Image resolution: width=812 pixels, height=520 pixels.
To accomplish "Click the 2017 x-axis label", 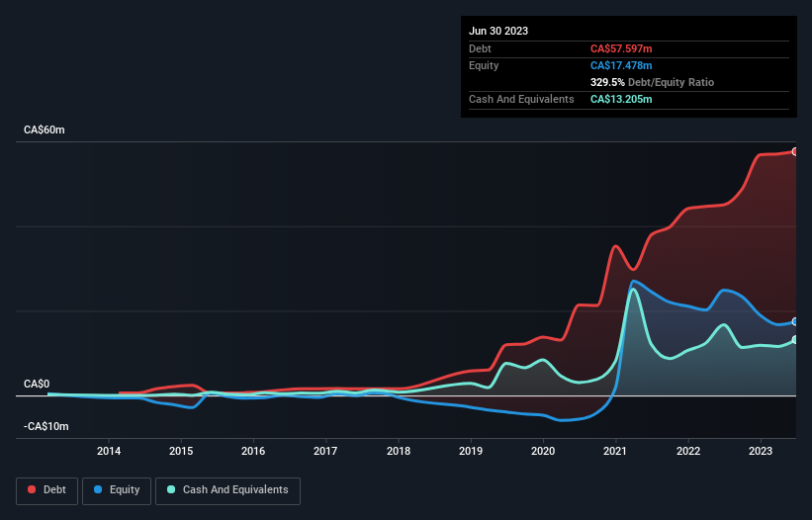I will click(325, 451).
